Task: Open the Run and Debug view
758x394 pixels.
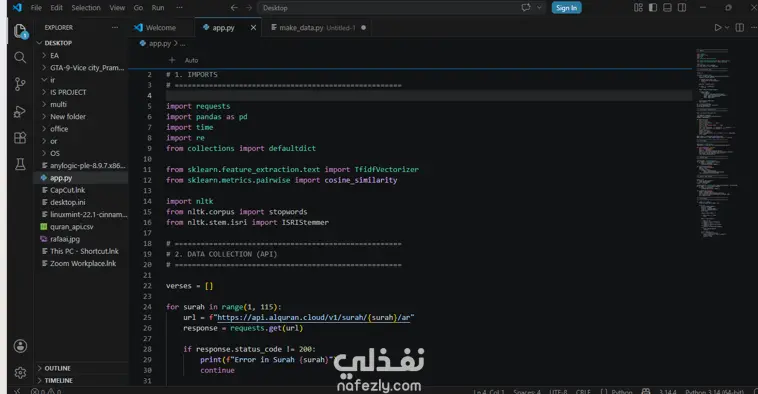Action: (x=20, y=112)
